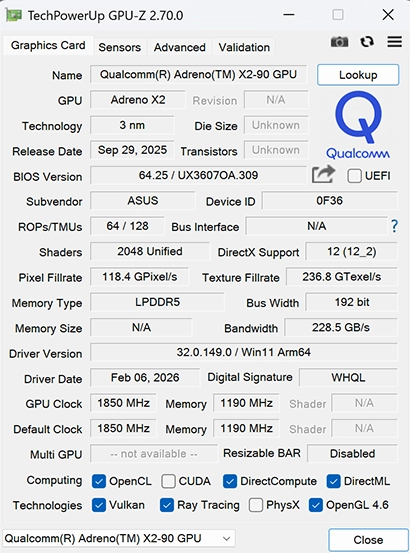Viewport: 410px width, 553px height.
Task: Click the Technology value 3 nm
Action: click(x=132, y=125)
